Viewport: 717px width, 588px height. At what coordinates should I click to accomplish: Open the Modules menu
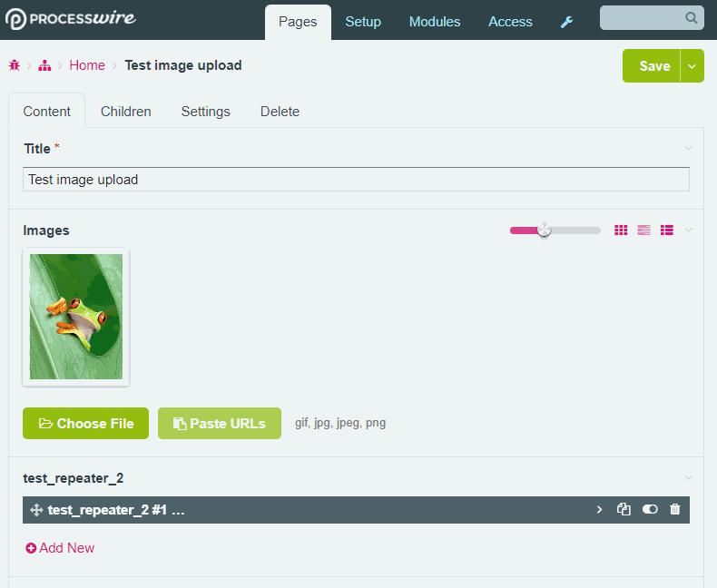tap(435, 22)
